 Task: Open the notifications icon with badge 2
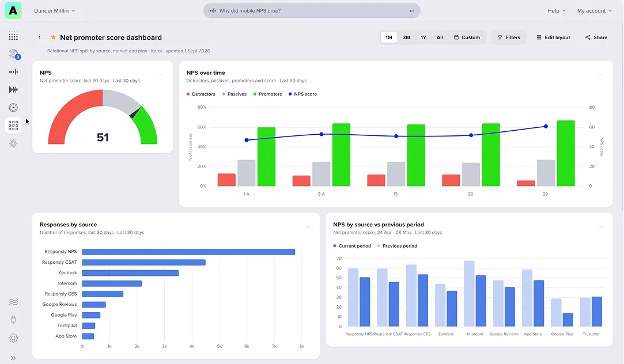point(14,54)
